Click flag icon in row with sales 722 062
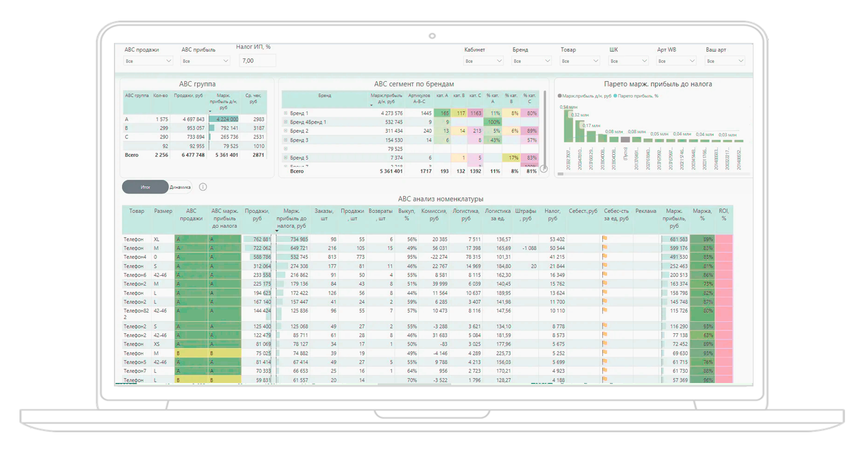Image resolution: width=868 pixels, height=450 pixels. click(605, 248)
